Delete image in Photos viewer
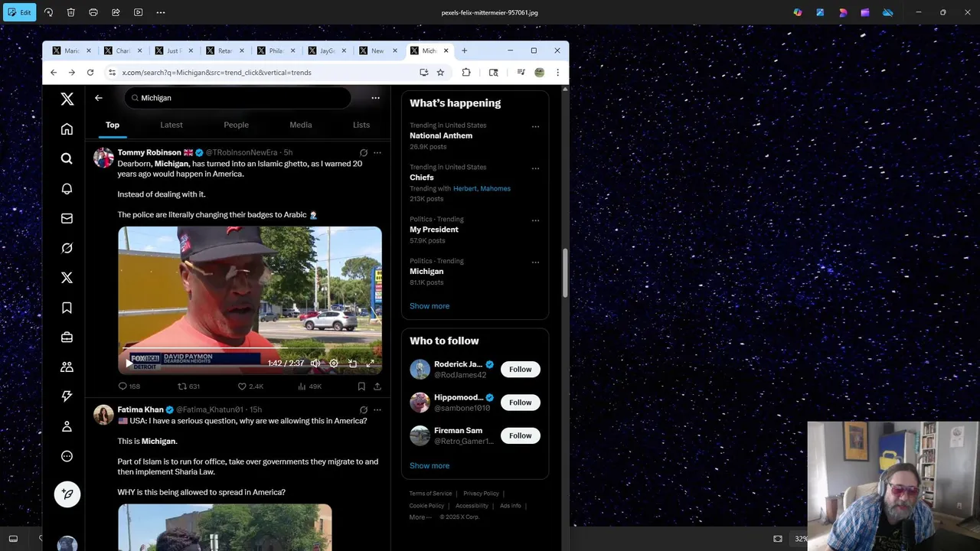The image size is (980, 551). click(70, 12)
